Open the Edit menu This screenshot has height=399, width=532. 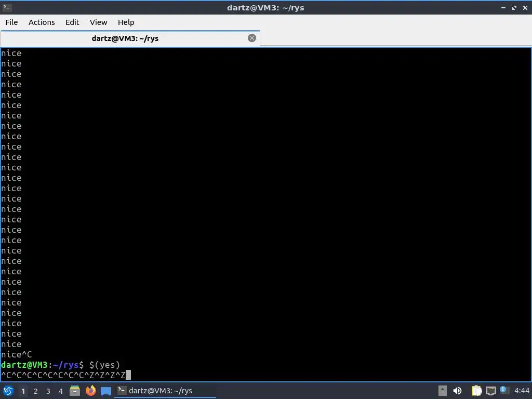72,22
